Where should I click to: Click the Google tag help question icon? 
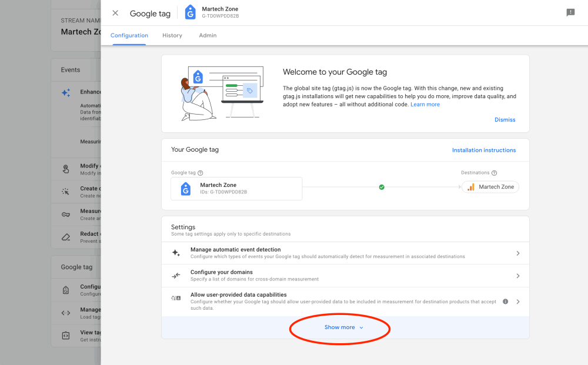(x=201, y=173)
